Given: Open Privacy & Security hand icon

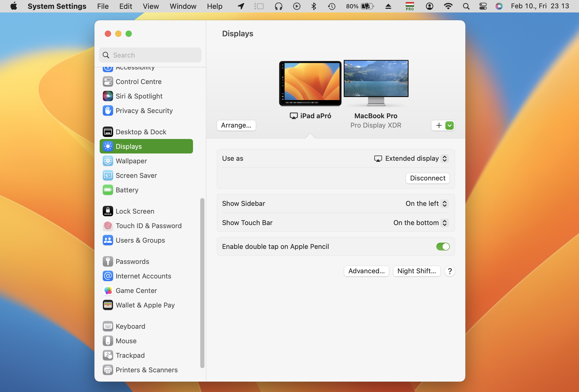Looking at the screenshot, I should [x=108, y=111].
